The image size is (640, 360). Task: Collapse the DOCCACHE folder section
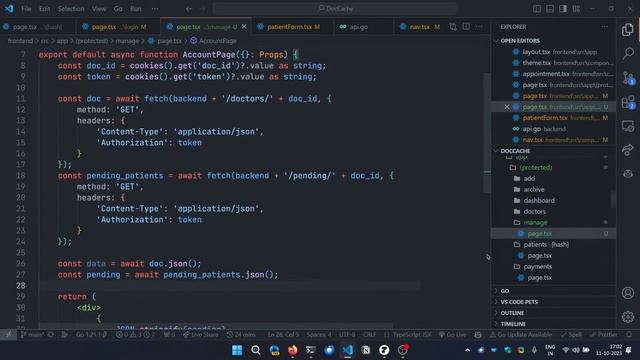[x=553, y=151]
